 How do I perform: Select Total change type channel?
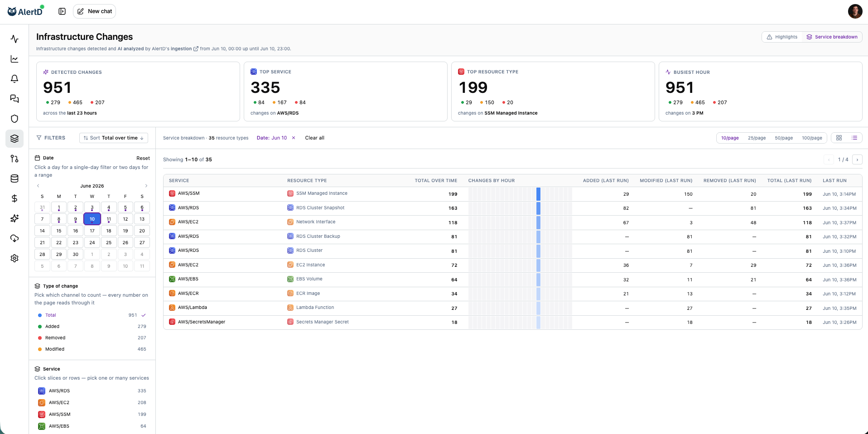click(x=92, y=315)
